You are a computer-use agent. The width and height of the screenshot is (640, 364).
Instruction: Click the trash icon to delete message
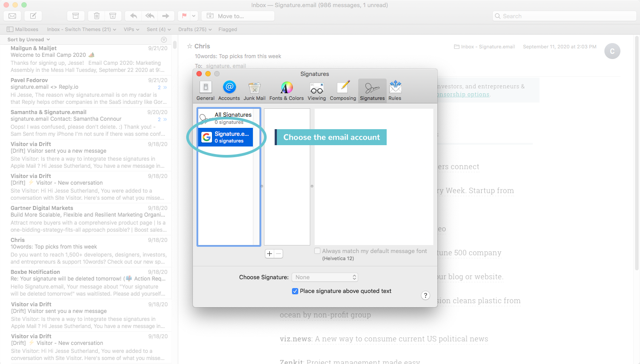[x=96, y=16]
